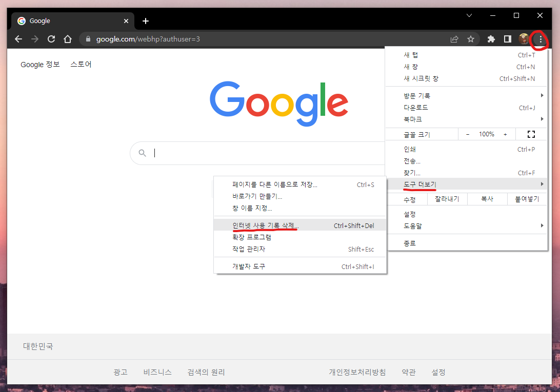Image resolution: width=560 pixels, height=392 pixels.
Task: Expand 도움말 submenu
Action: coord(466,226)
